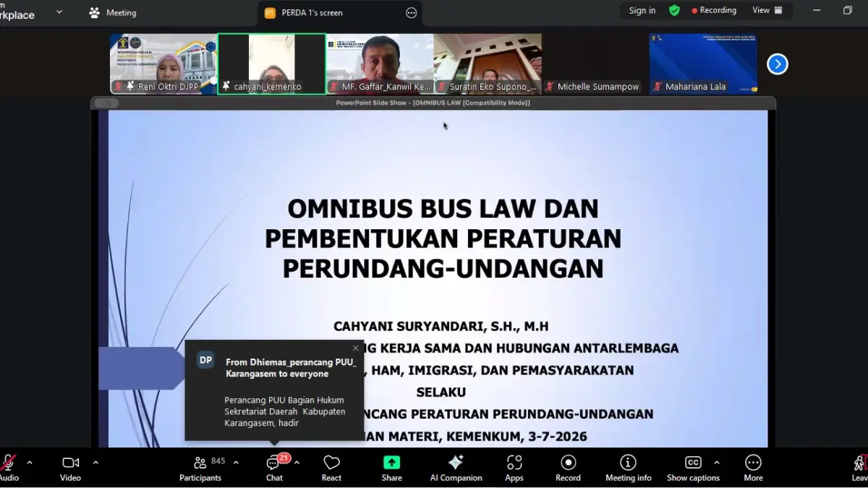Click muted mic icon on Michelle Sumampow tile
The image size is (868, 488).
(550, 87)
